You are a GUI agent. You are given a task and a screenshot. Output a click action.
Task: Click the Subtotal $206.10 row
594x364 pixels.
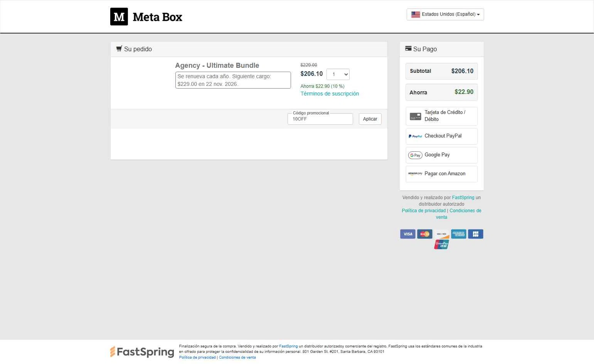click(442, 71)
